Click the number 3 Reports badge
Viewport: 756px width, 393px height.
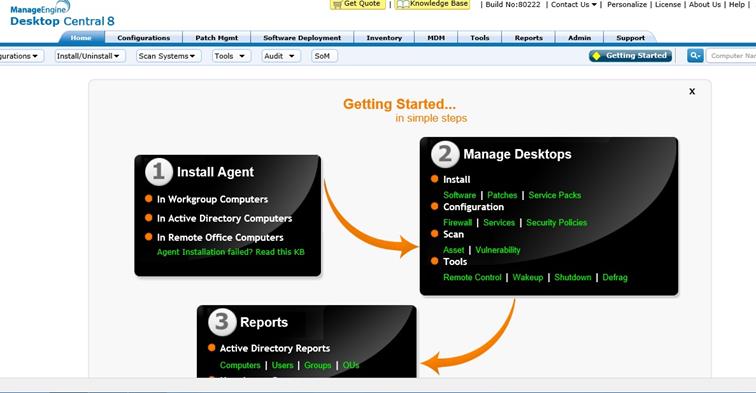click(x=222, y=322)
